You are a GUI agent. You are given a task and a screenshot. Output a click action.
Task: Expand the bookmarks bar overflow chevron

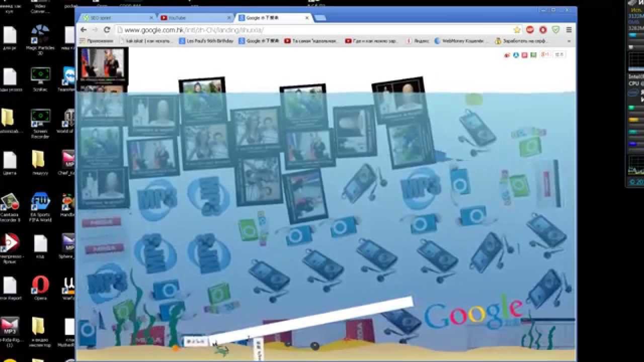(569, 41)
